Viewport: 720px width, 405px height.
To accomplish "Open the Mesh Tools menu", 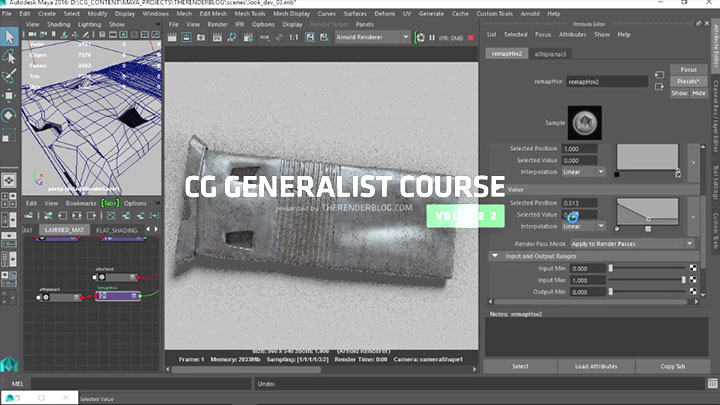I will (250, 14).
